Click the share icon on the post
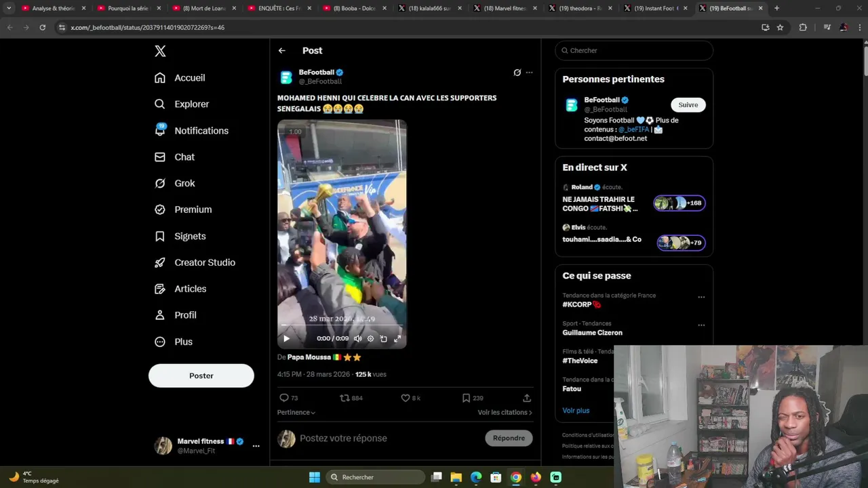Screen dimensions: 868x488 click(x=527, y=399)
